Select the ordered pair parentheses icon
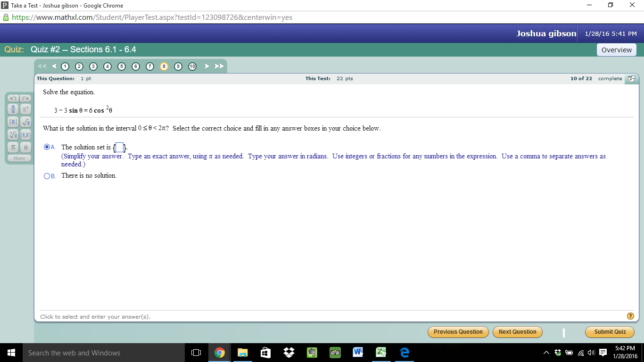644x362 pixels. [x=25, y=135]
